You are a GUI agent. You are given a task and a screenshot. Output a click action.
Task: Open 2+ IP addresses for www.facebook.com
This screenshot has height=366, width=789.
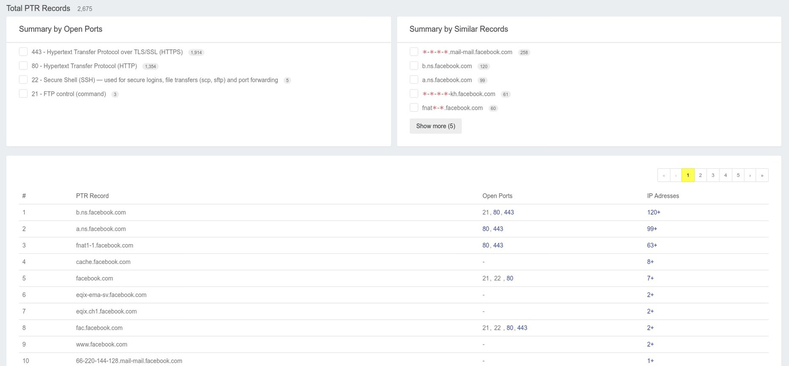click(x=651, y=345)
